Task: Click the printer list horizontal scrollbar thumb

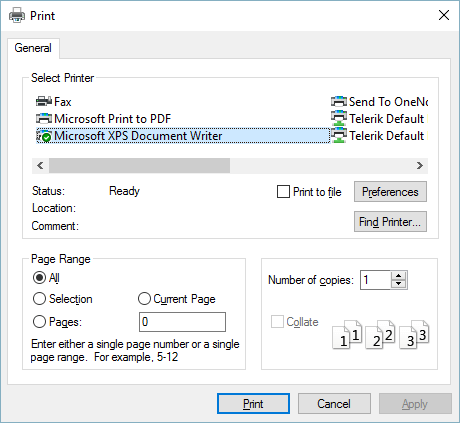Action: [x=139, y=165]
